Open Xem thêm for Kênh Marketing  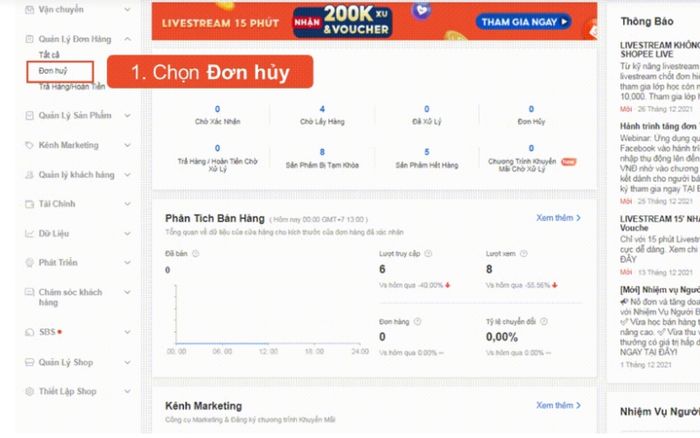coord(558,405)
